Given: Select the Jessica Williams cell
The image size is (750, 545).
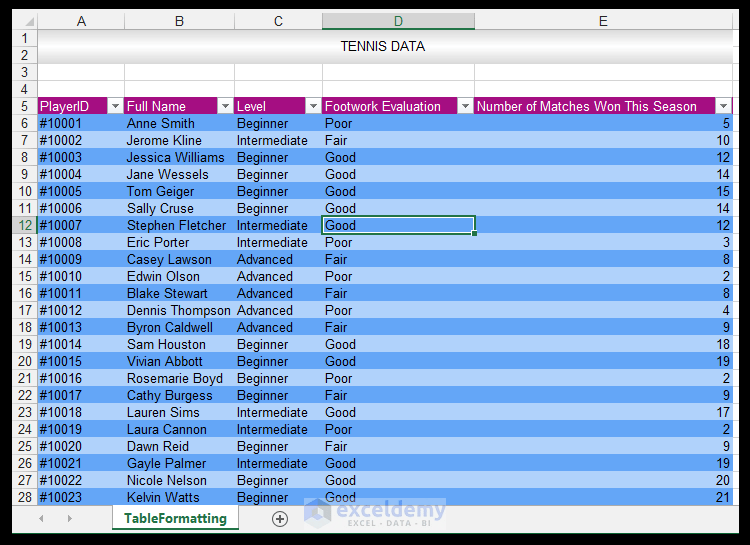Looking at the screenshot, I should (179, 157).
